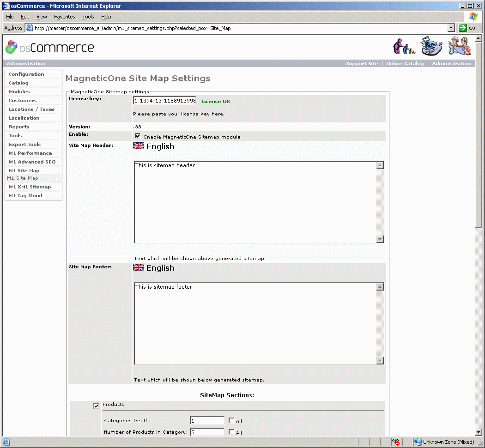Open Locations / Taxes in the sidebar
The width and height of the screenshot is (485, 448).
pos(31,109)
